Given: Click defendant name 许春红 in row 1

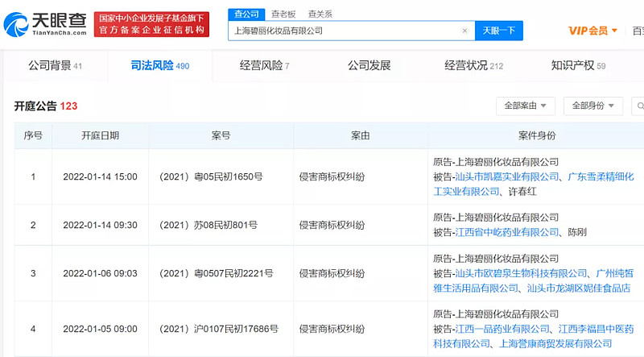Looking at the screenshot, I should click(522, 191).
